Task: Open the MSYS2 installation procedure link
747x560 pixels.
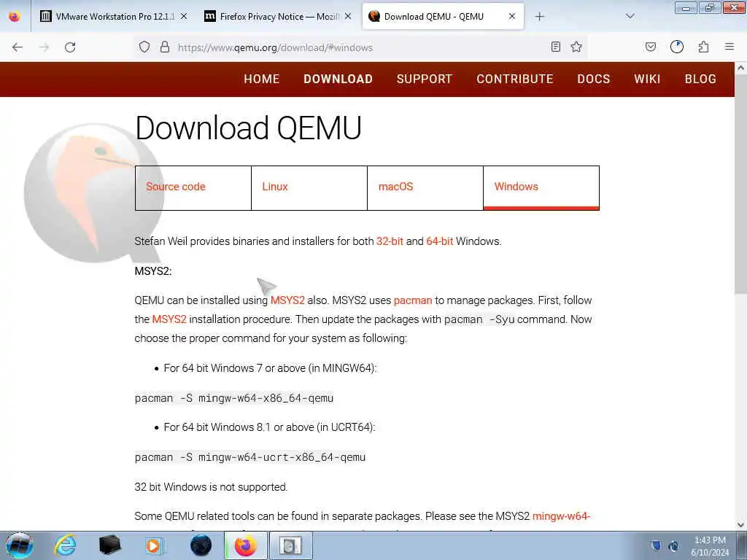Action: 169,319
